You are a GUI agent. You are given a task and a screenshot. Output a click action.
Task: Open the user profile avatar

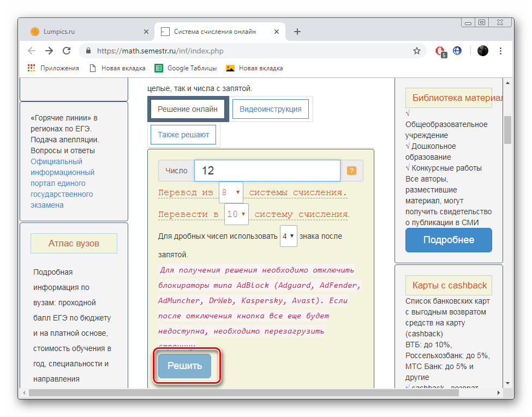(x=482, y=51)
